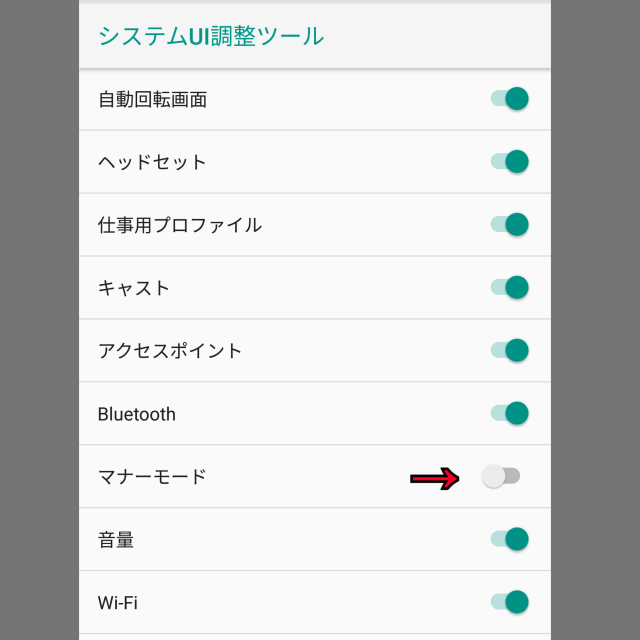Turn off the Bluetooth switch
This screenshot has height=640, width=640.
(509, 414)
